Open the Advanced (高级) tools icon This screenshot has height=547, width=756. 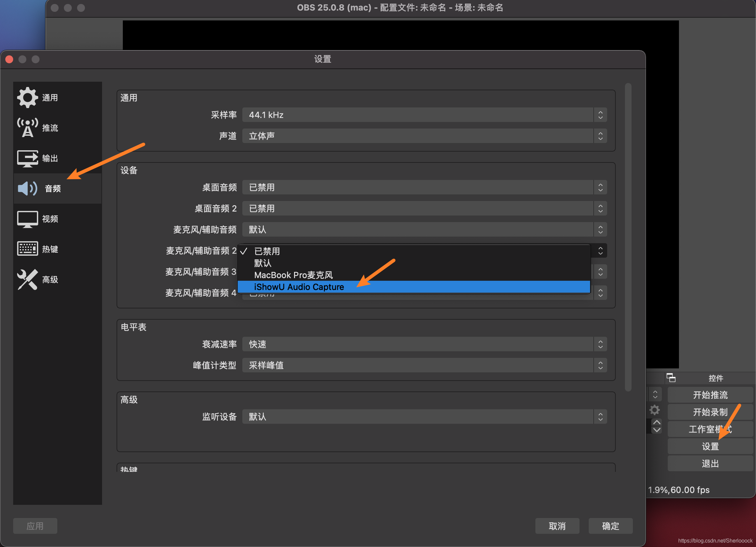click(x=27, y=279)
